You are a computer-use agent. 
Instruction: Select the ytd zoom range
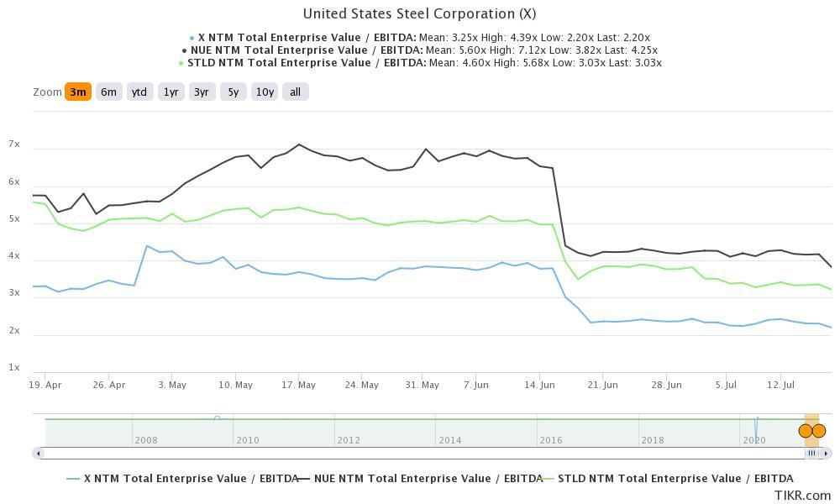138,92
